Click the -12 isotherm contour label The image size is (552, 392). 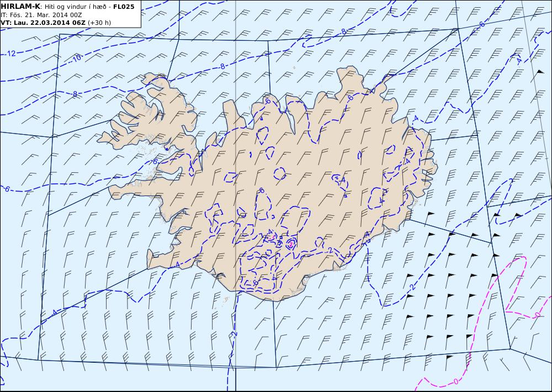click(x=11, y=54)
